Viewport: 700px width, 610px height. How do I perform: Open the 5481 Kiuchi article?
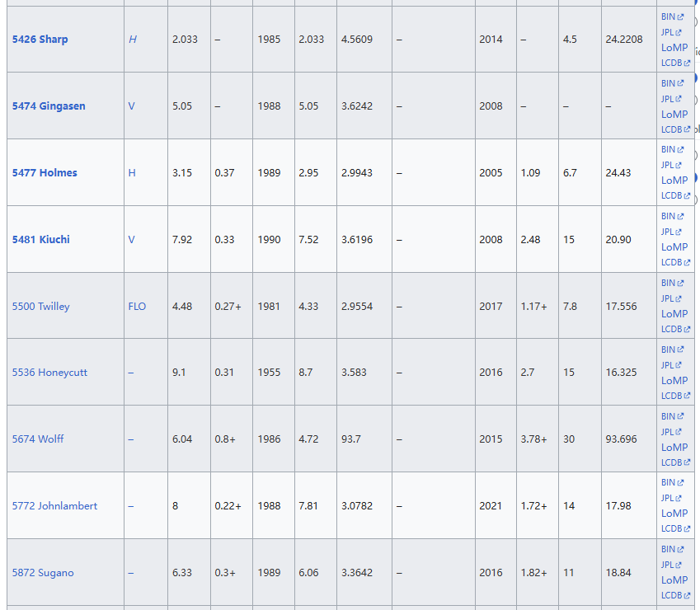coord(40,240)
